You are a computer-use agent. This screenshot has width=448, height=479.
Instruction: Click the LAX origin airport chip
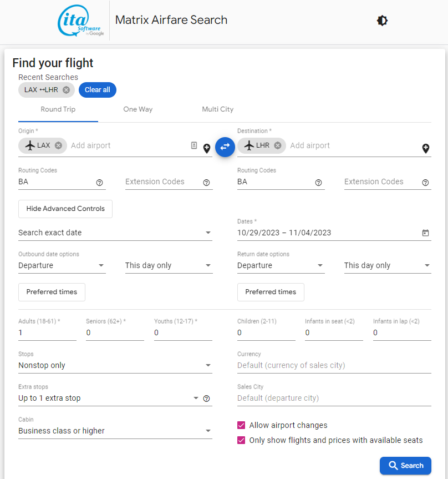(43, 145)
